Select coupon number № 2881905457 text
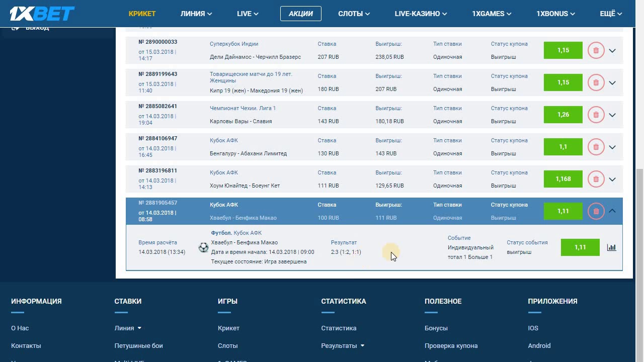The width and height of the screenshot is (644, 362). [x=158, y=203]
